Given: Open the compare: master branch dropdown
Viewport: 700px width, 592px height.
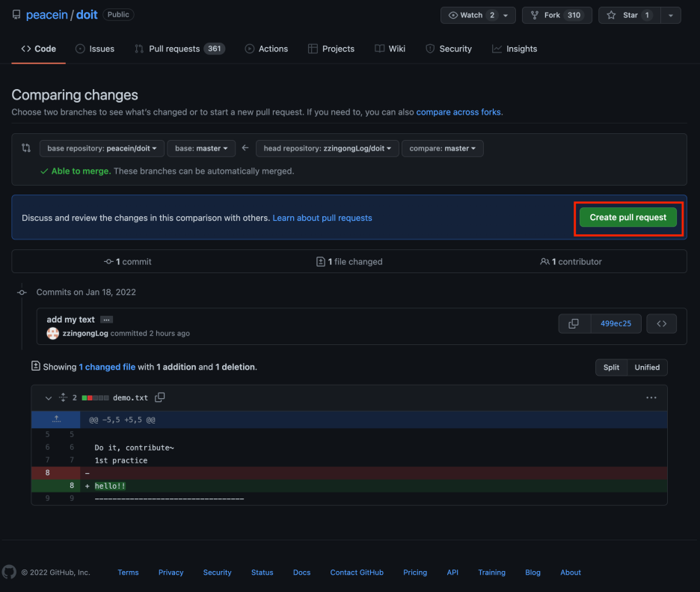Looking at the screenshot, I should point(443,148).
